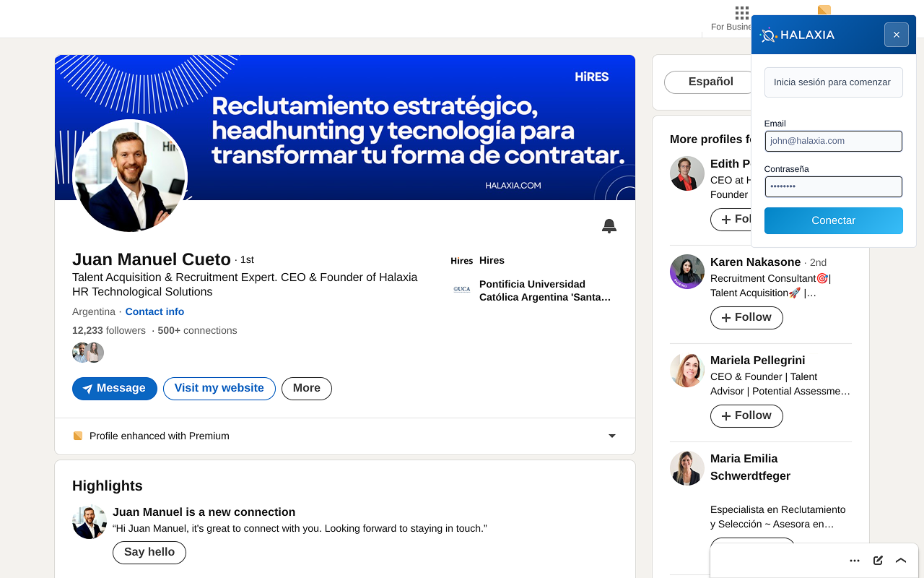Open Pontificia Universidad Católica Argentina link
This screenshot has height=578, width=924.
coord(545,290)
